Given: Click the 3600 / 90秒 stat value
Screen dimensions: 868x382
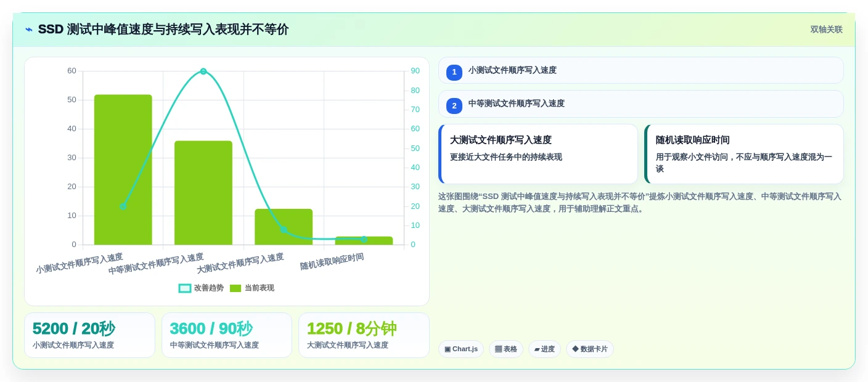Looking at the screenshot, I should tap(211, 328).
